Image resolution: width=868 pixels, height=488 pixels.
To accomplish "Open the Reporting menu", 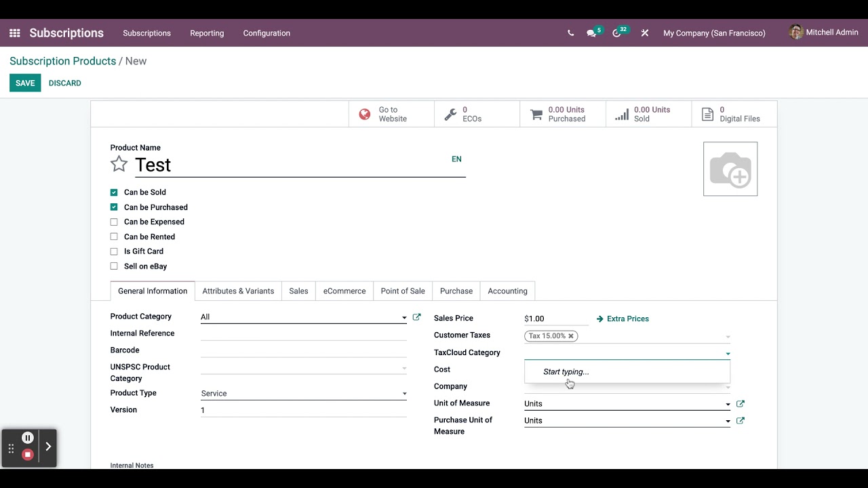I will (x=207, y=33).
